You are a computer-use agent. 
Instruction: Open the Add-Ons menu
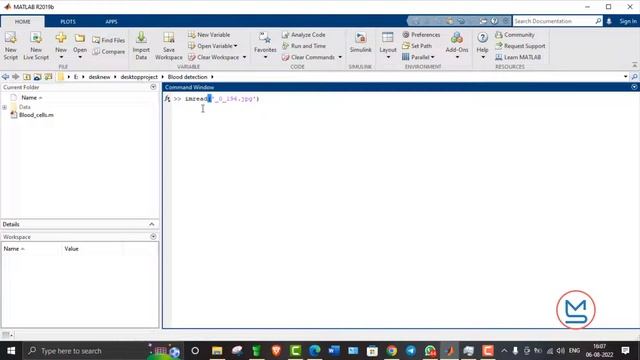(x=457, y=46)
